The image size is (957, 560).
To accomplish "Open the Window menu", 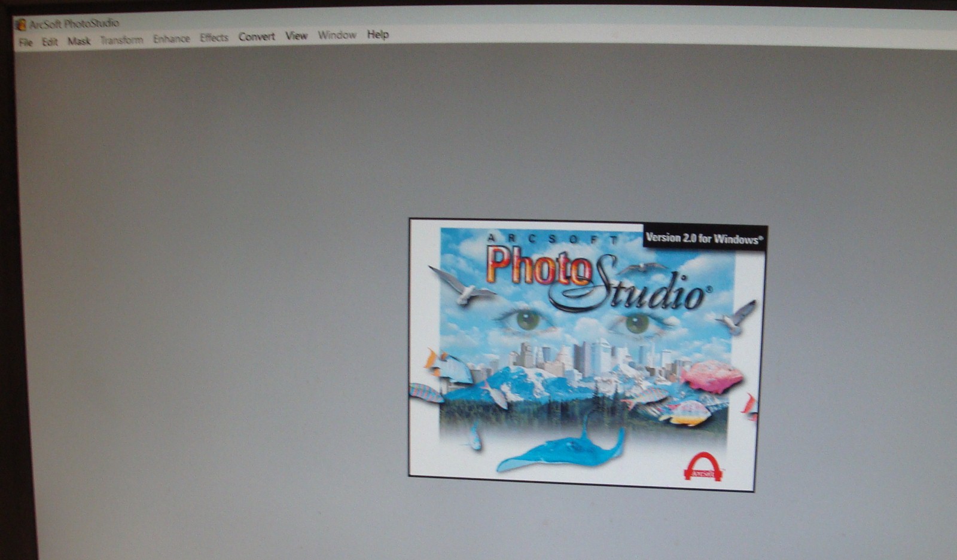I will pos(337,35).
